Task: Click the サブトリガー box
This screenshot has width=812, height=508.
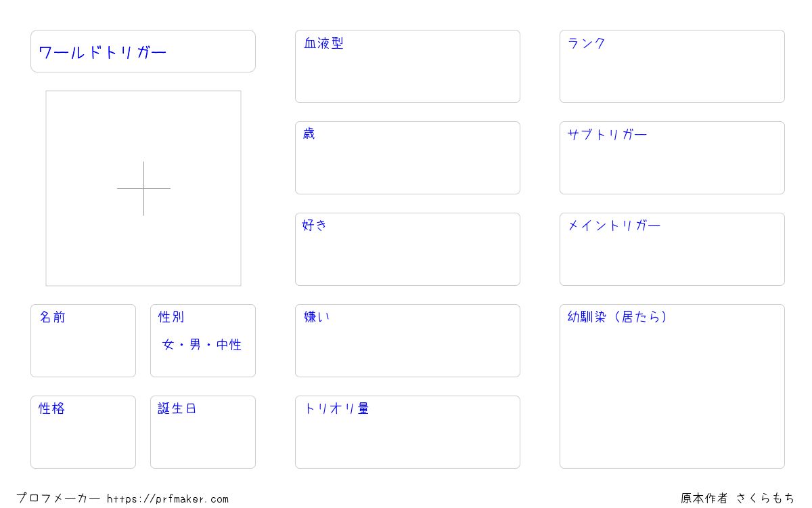Action: pos(672,158)
